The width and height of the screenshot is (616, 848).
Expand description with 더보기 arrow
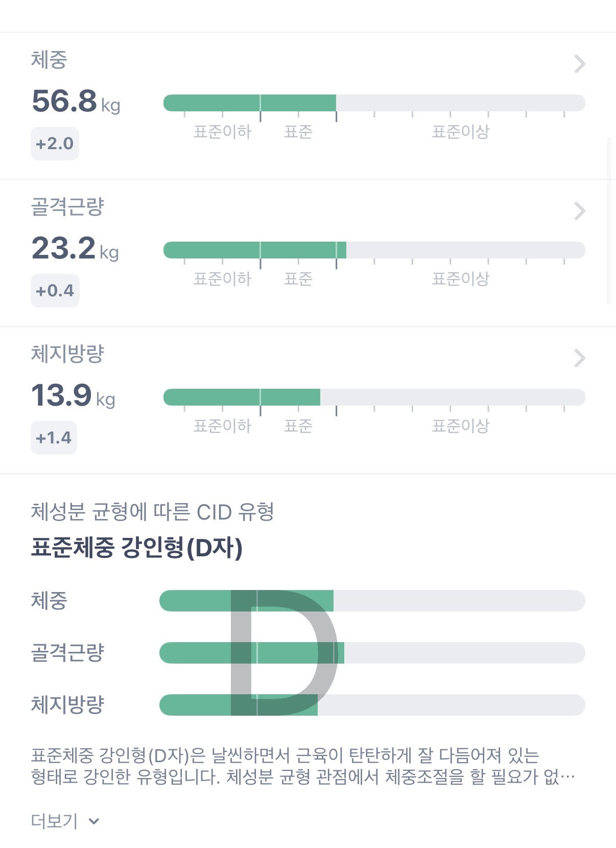93,821
